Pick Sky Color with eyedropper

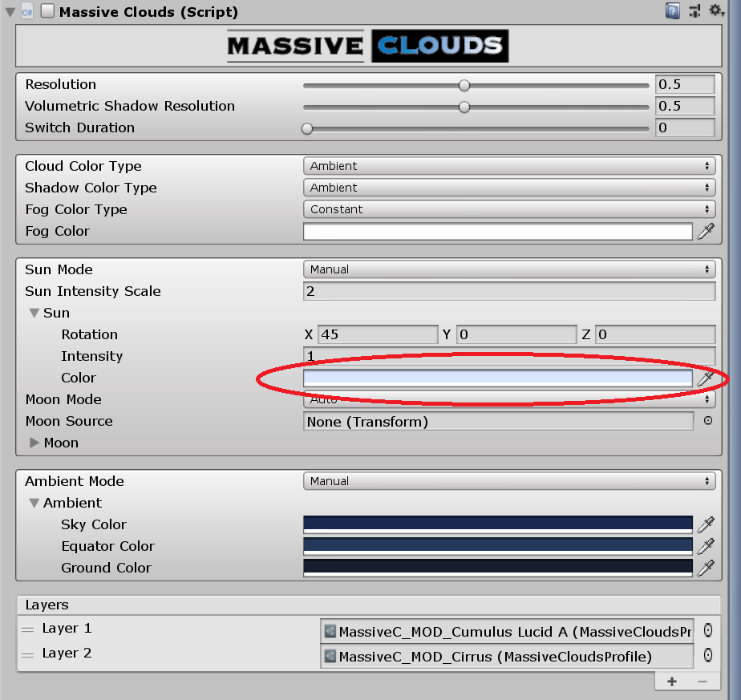point(706,524)
